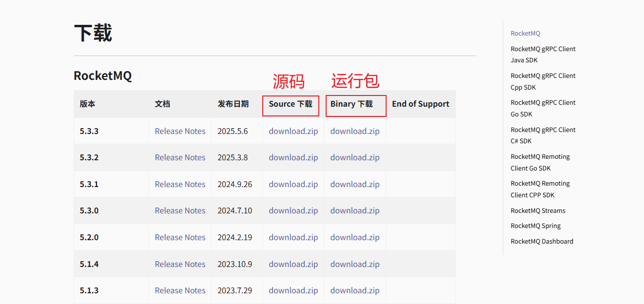Click release date 2025.5.6
The height and width of the screenshot is (304, 644).
(x=233, y=131)
